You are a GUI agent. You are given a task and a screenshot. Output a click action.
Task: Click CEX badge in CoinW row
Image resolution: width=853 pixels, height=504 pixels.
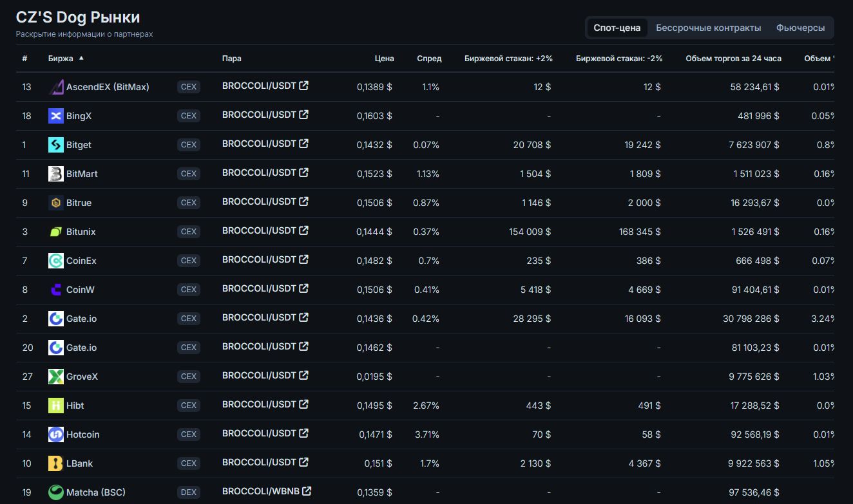(188, 290)
